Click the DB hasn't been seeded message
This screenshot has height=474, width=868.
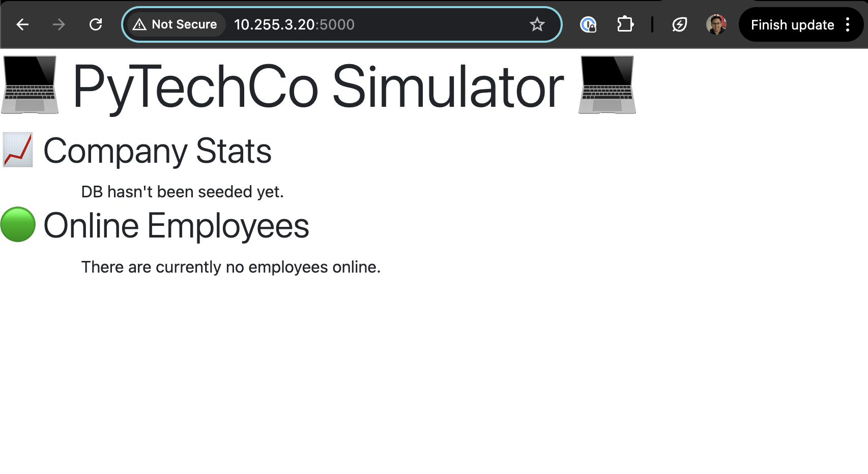(x=183, y=192)
